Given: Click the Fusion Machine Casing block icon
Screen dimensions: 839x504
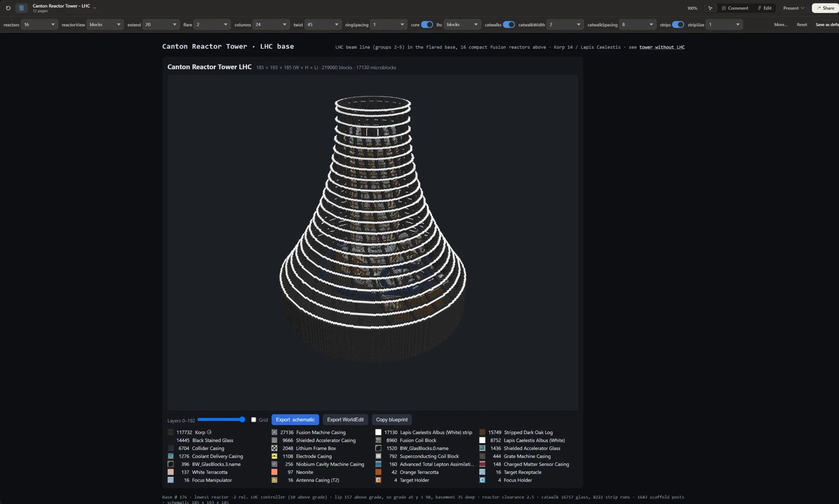Looking at the screenshot, I should [274, 432].
